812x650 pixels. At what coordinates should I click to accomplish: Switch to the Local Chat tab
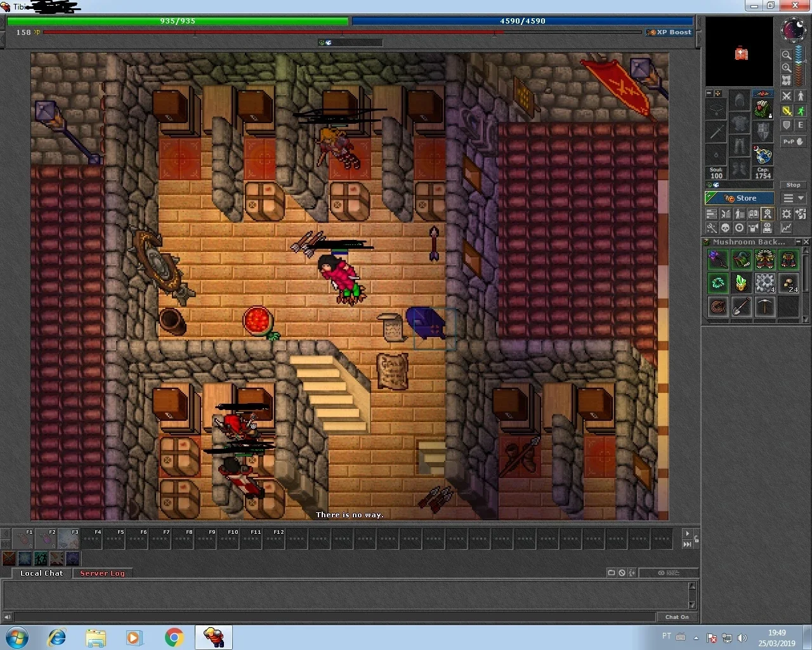point(41,573)
